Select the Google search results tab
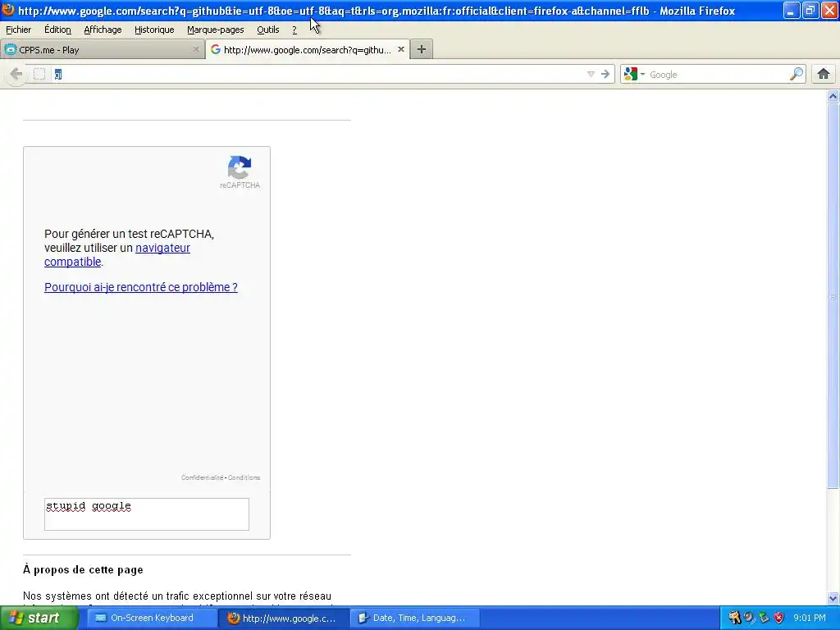The image size is (840, 630). [308, 49]
